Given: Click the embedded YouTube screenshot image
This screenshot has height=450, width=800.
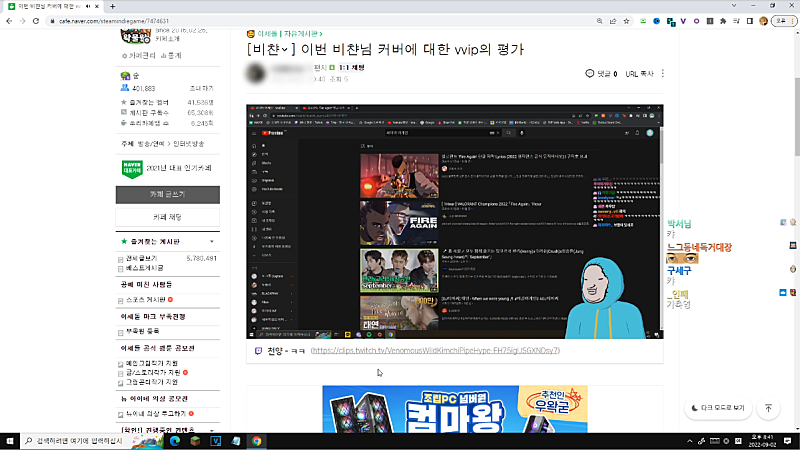Looking at the screenshot, I should [x=455, y=220].
